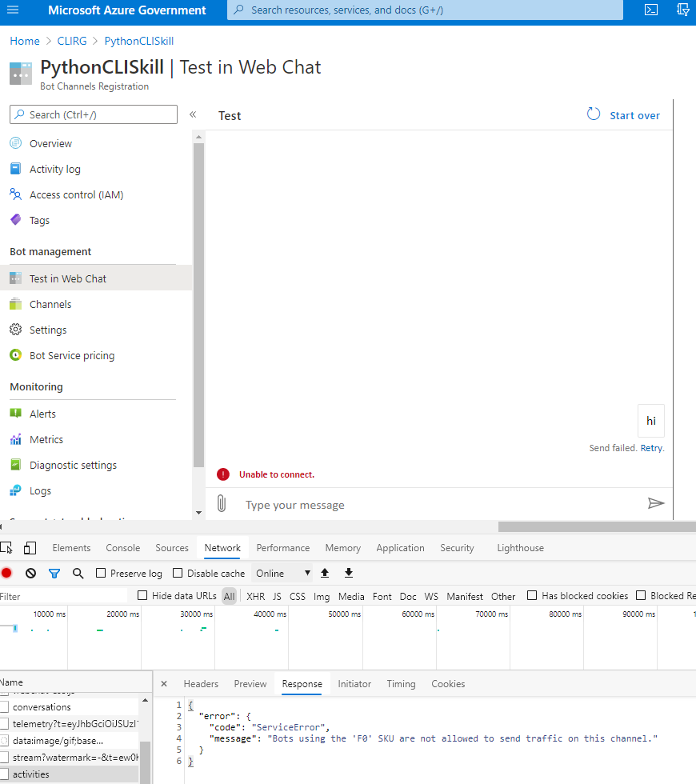Open the Directory and subscription filter icon
The width and height of the screenshot is (696, 784).
[683, 10]
